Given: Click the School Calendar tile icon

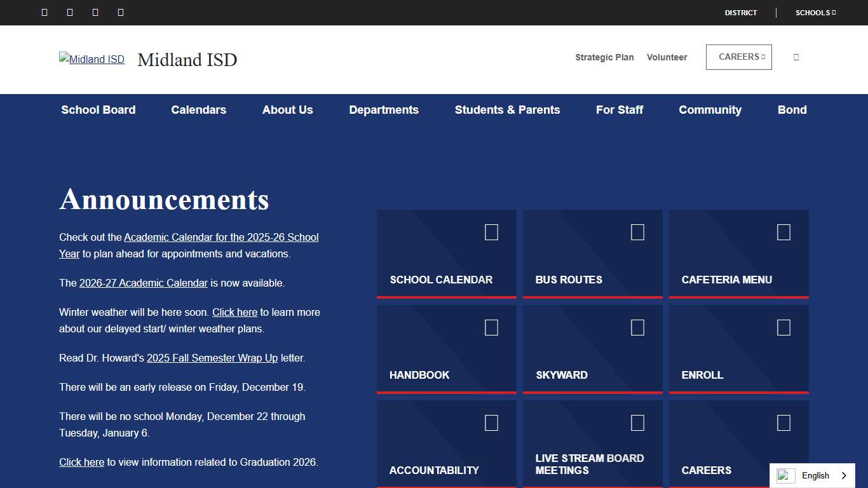Looking at the screenshot, I should coord(491,233).
